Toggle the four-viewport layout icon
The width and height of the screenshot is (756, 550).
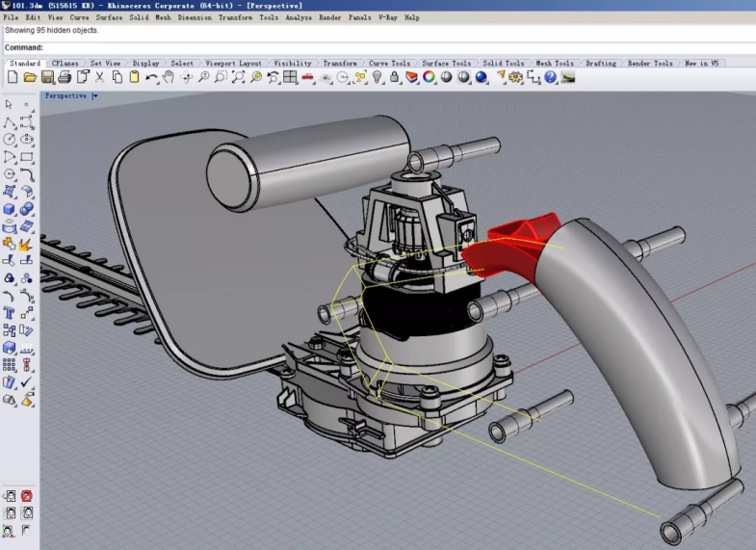pyautogui.click(x=290, y=77)
